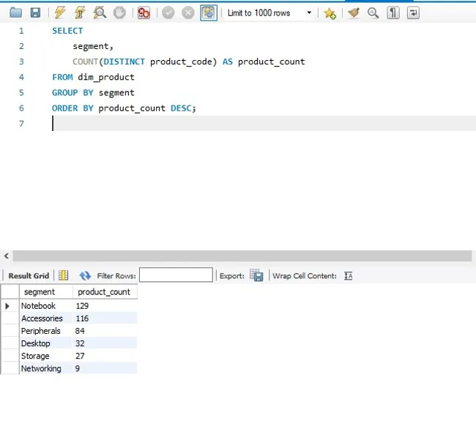This screenshot has width=476, height=448.
Task: Execute the query with lightning bolt icon
Action: 60,12
